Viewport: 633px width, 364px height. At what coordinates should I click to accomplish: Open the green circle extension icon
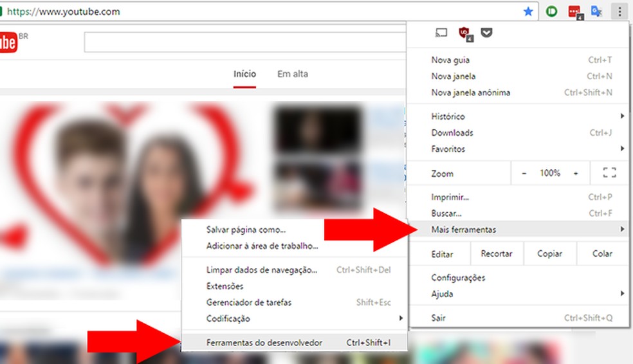551,12
